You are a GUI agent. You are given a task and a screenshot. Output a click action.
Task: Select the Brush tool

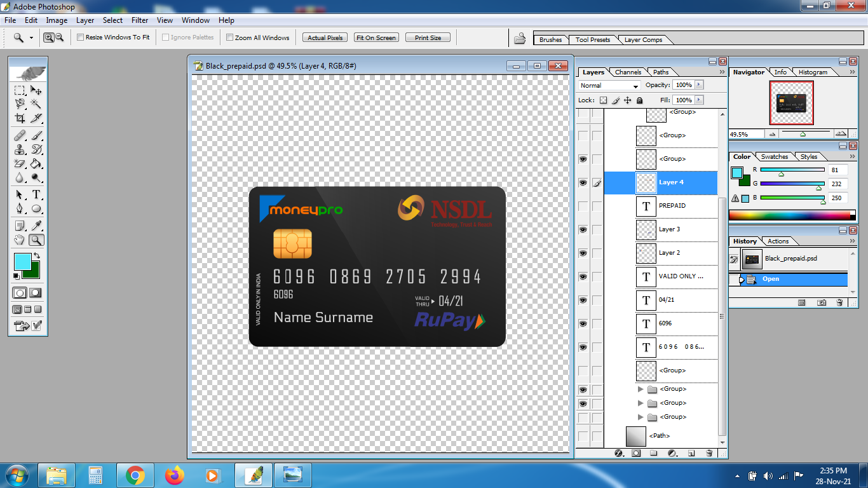click(x=36, y=135)
